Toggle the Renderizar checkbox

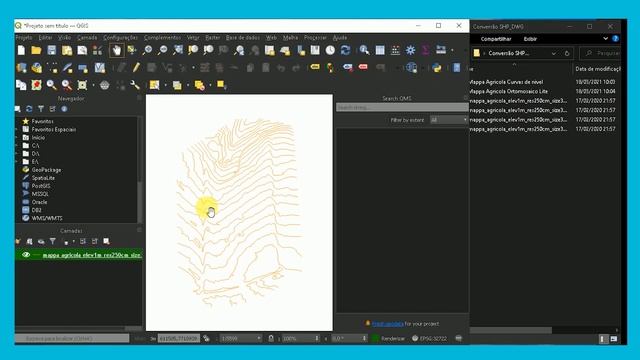coord(376,338)
